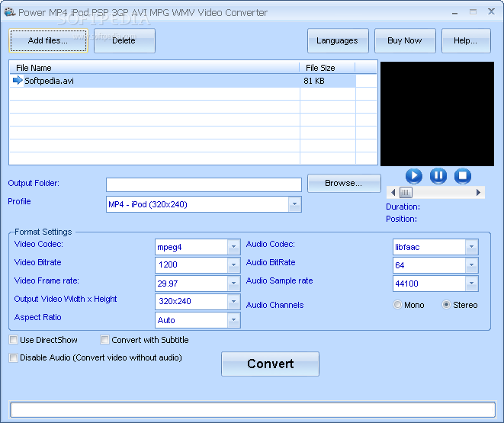The height and width of the screenshot is (423, 504).
Task: Open the Profile dropdown
Action: point(294,204)
